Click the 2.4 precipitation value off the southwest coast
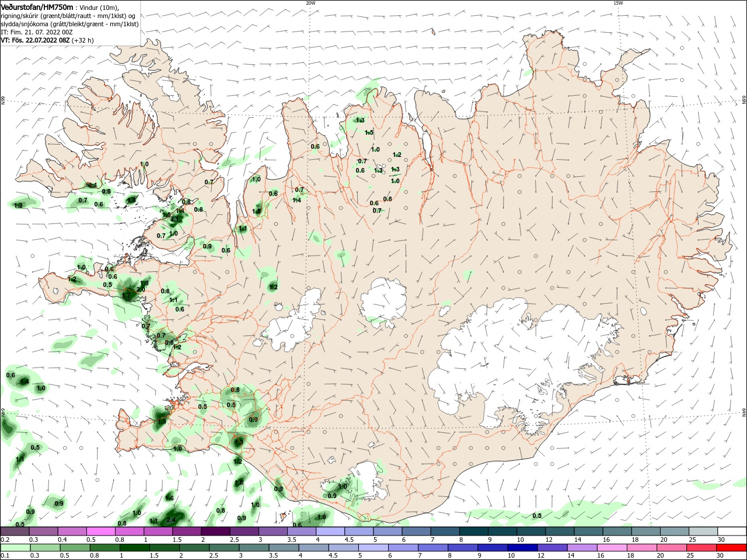 [171, 520]
